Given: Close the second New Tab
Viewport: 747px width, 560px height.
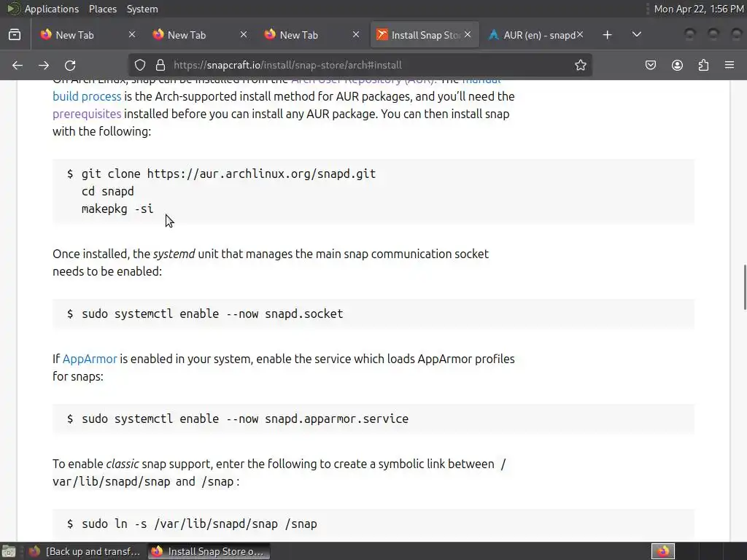Looking at the screenshot, I should point(244,35).
